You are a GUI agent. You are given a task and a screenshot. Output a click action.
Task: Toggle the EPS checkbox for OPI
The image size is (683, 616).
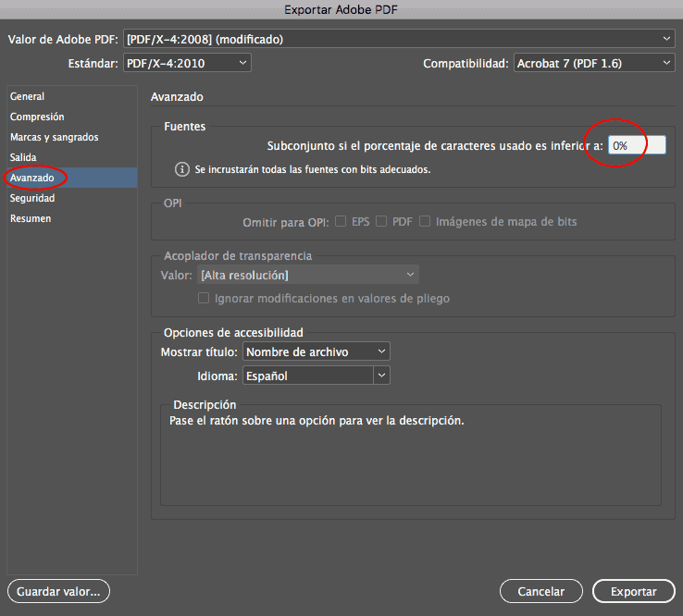coord(341,222)
